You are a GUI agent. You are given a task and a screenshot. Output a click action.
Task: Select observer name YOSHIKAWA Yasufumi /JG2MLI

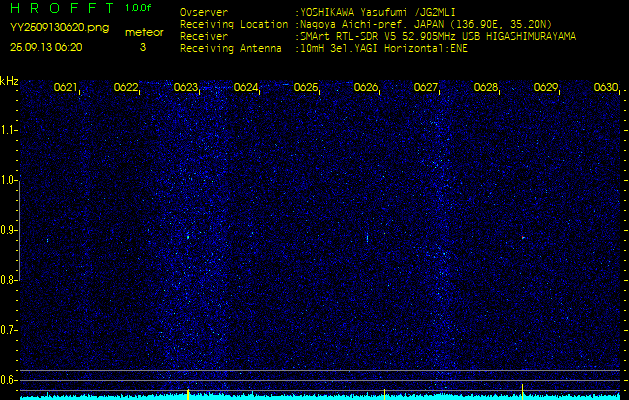[x=377, y=13]
